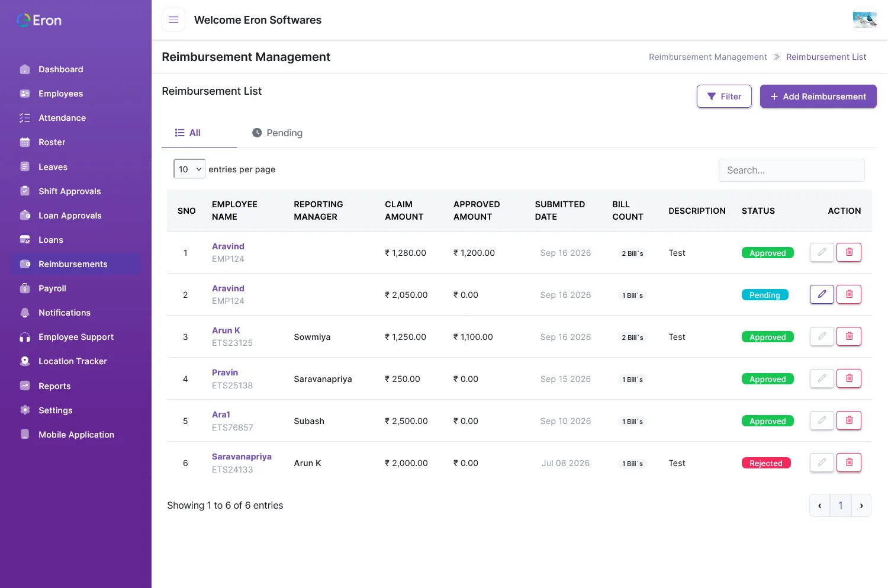Open employee Arun K link
888x588 pixels.
coord(226,330)
